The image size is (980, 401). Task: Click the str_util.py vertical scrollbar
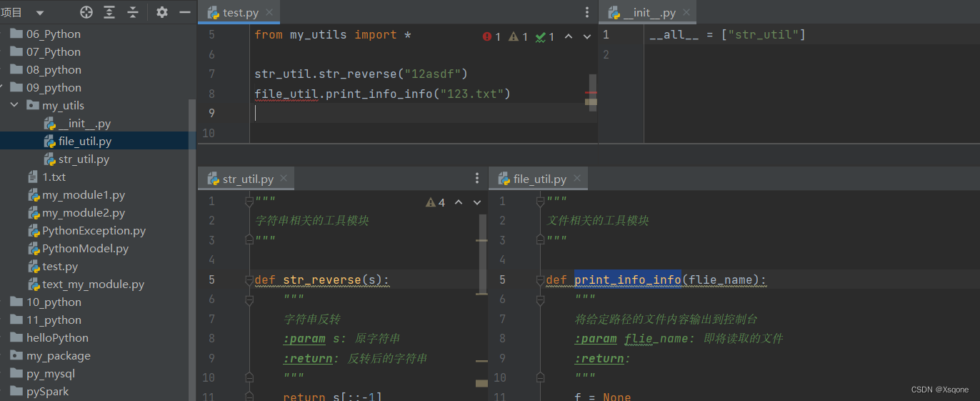pyautogui.click(x=484, y=254)
